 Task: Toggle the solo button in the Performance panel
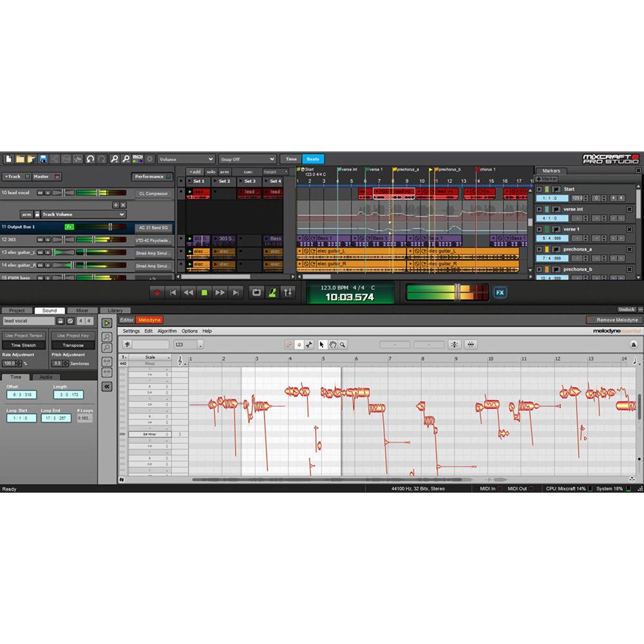coord(211,172)
